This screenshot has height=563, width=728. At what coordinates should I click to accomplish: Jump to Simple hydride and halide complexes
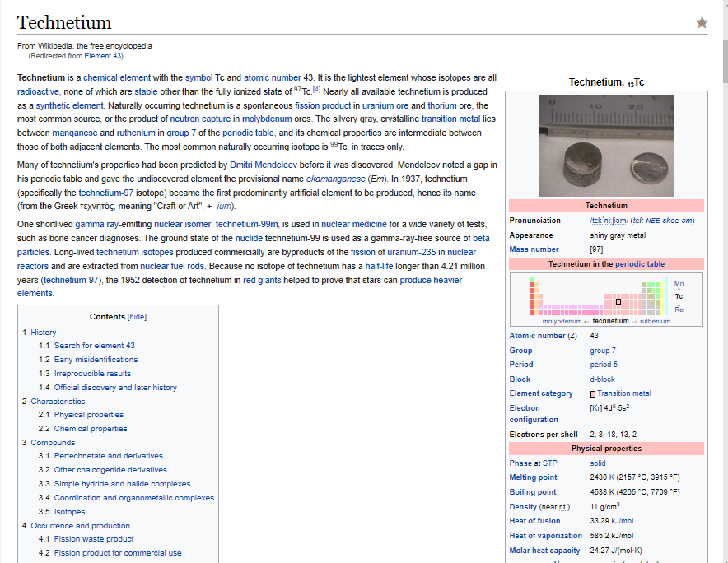click(122, 484)
